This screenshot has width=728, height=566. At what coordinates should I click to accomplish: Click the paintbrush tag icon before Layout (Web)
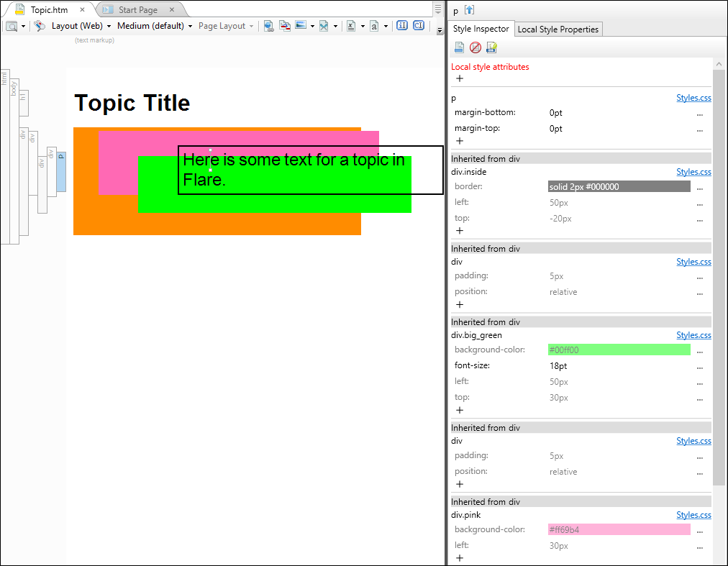coord(40,26)
